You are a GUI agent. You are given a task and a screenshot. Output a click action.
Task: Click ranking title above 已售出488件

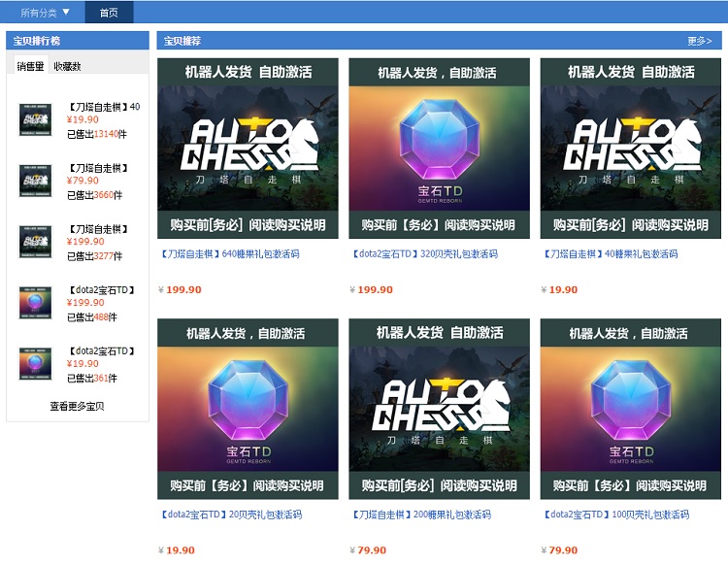pos(102,290)
